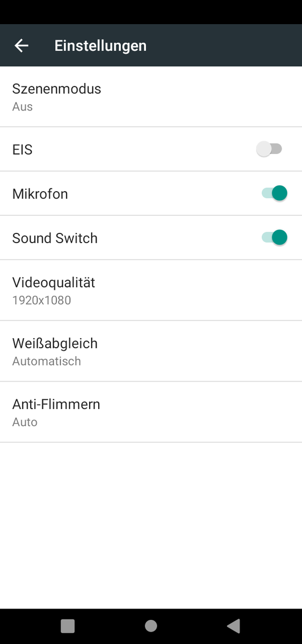The width and height of the screenshot is (302, 644).
Task: Enable the EIS switch
Action: click(269, 149)
